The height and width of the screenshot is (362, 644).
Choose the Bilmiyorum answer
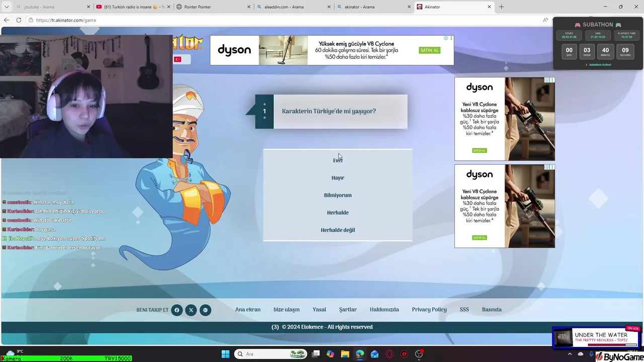coord(338,195)
